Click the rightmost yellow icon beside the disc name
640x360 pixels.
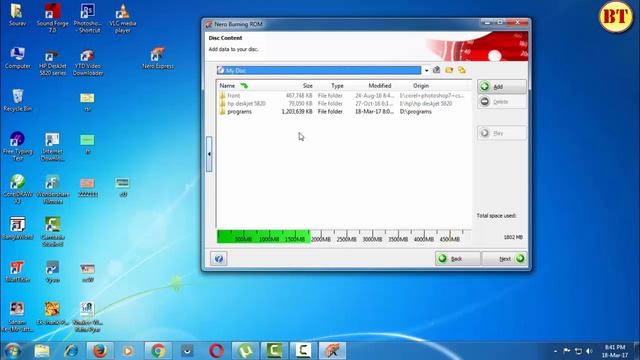pos(462,70)
